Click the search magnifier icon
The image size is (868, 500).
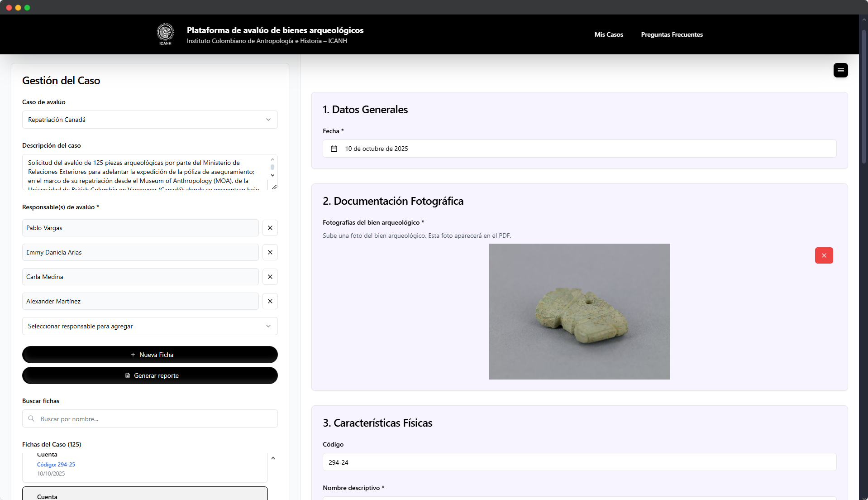[x=31, y=418]
